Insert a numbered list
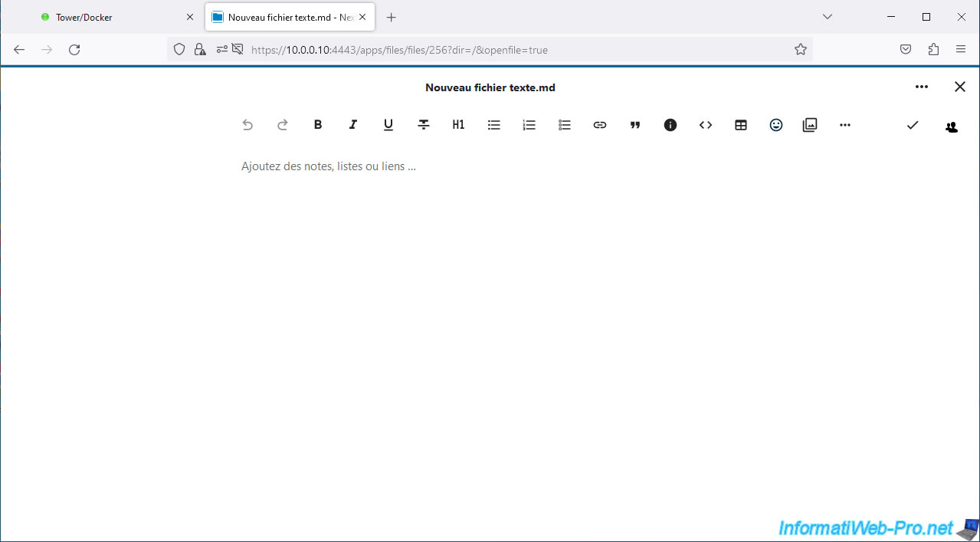 click(529, 125)
